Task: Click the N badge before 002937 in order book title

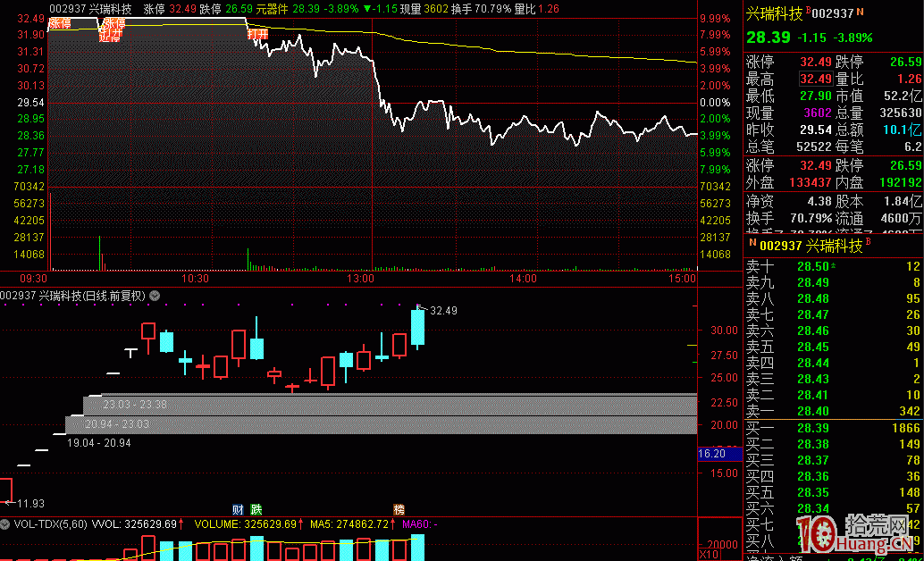Action: [x=752, y=242]
